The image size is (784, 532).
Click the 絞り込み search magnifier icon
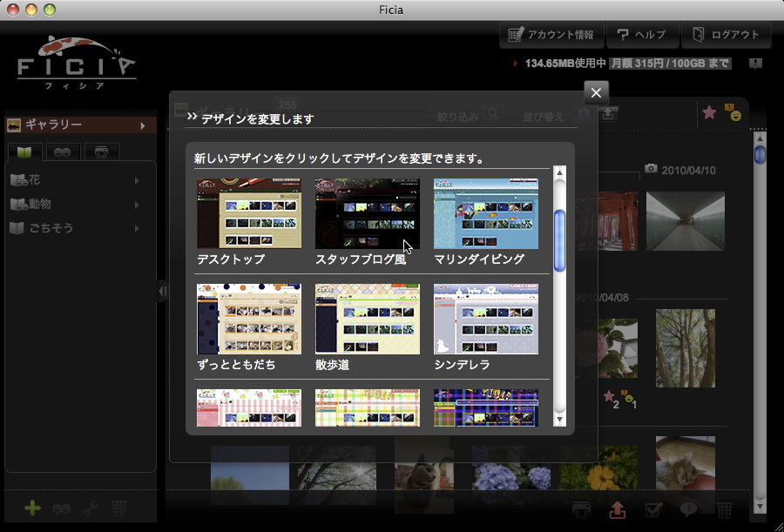pyautogui.click(x=492, y=115)
